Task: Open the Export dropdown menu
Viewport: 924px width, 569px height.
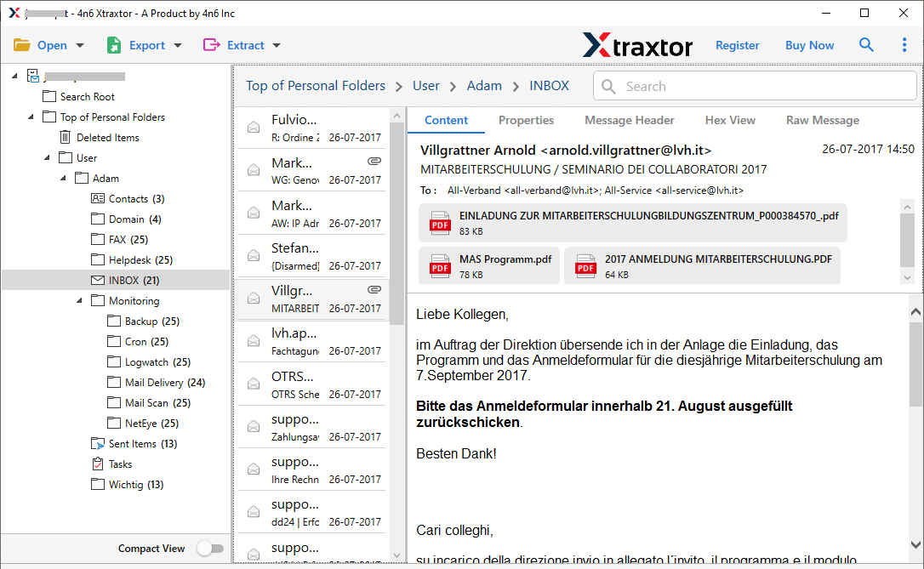Action: pos(177,44)
